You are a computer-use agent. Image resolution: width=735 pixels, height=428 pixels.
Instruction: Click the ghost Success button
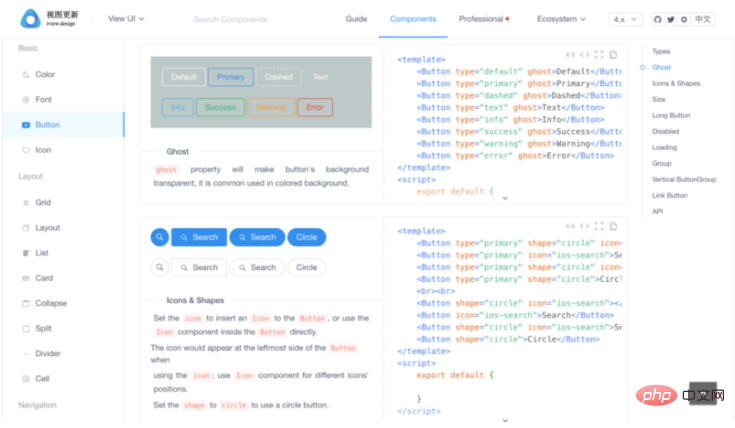coord(220,107)
